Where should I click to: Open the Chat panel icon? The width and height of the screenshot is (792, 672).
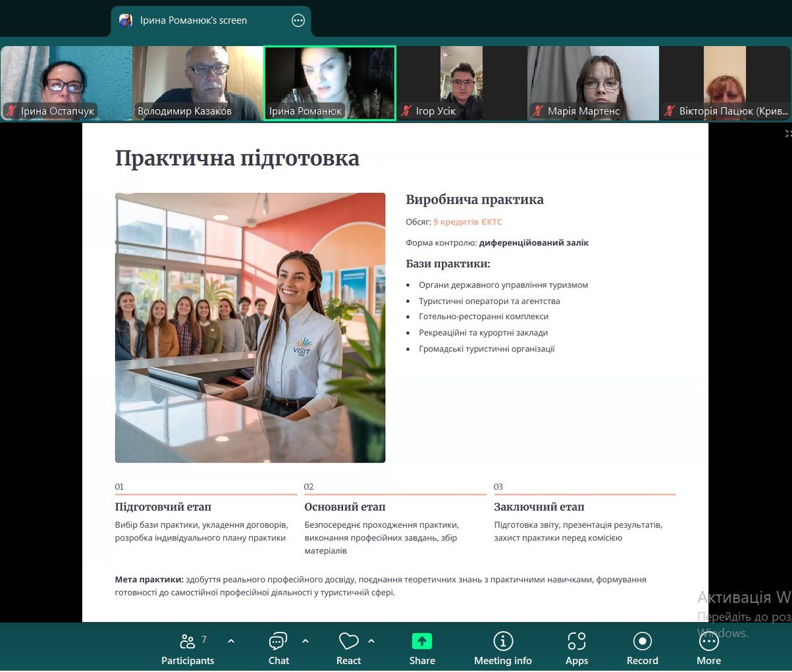[x=278, y=641]
